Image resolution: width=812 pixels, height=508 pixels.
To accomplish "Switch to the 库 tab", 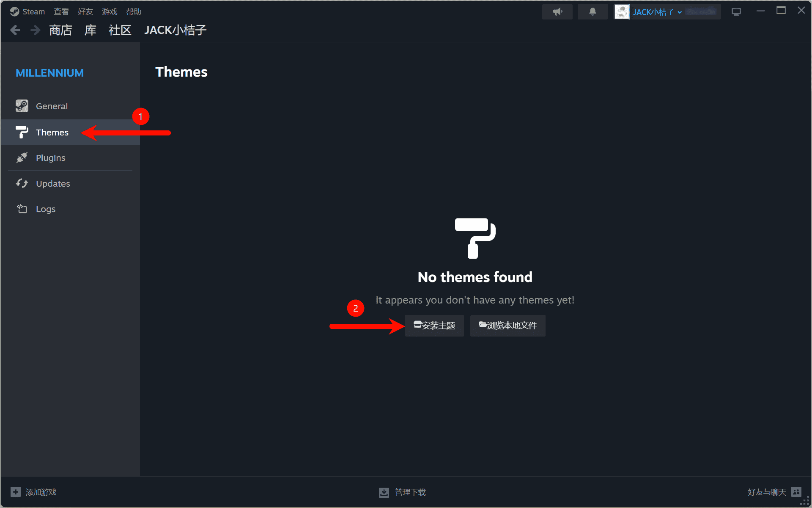I will pos(91,30).
